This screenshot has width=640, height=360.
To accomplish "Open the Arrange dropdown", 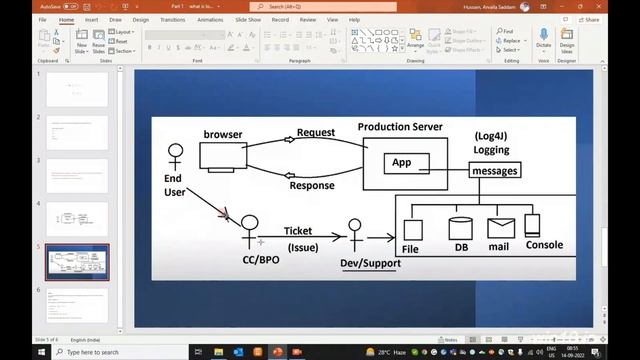I will point(416,40).
